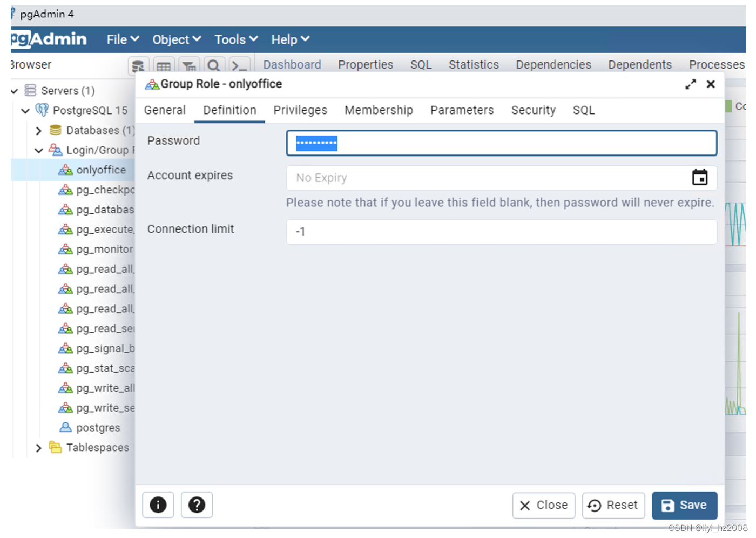The image size is (756, 538).
Task: Open the Security tab in role dialog
Action: click(533, 110)
